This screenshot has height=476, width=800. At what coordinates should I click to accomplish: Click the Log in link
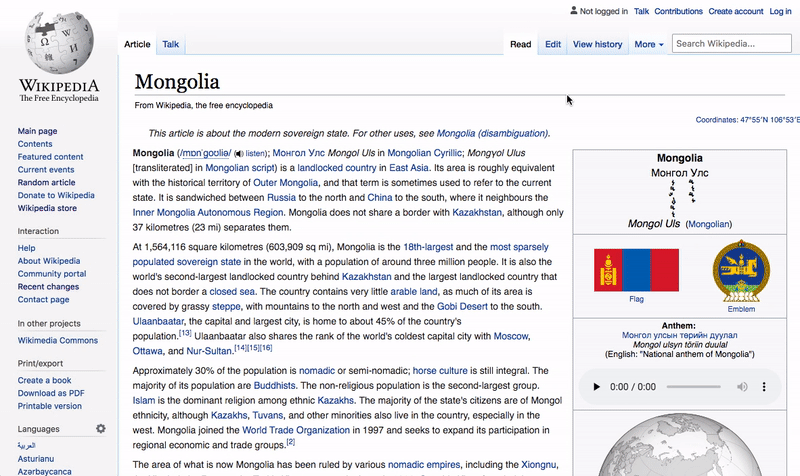click(x=781, y=11)
